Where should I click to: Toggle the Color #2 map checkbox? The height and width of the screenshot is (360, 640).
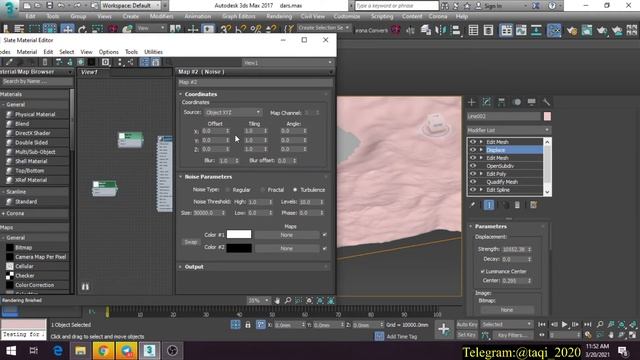324,248
